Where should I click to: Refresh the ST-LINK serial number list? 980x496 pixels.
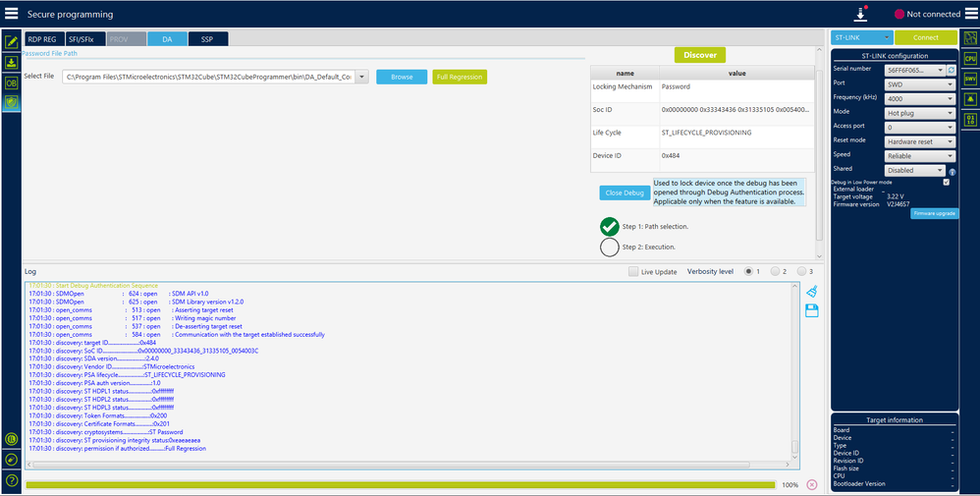[x=952, y=71]
